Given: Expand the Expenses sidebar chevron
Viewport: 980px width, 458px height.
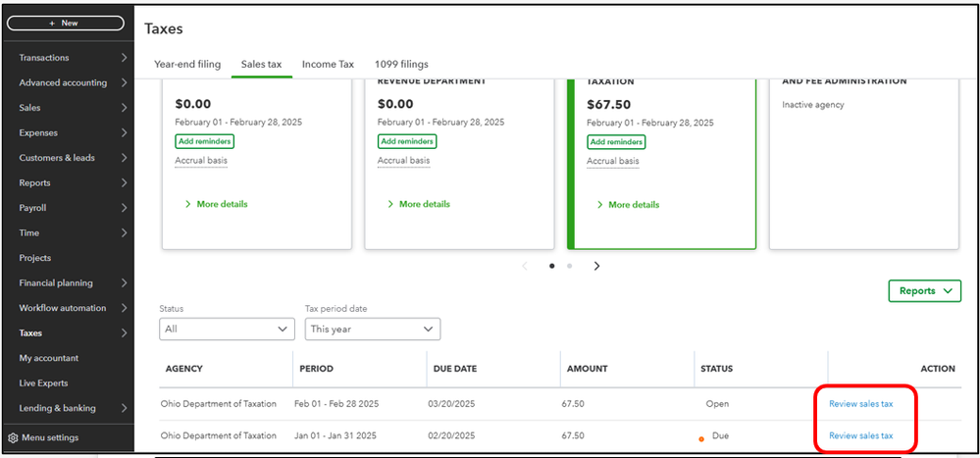Looking at the screenshot, I should [124, 132].
